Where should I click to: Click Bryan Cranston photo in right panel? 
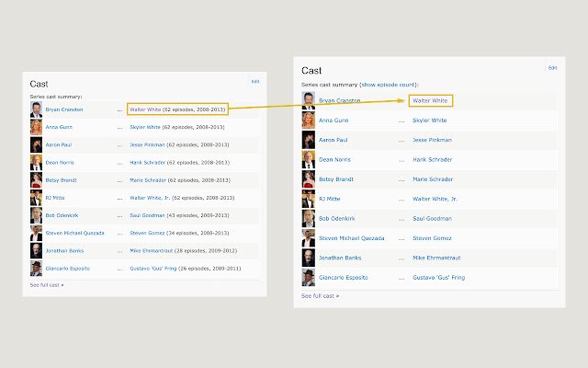pyautogui.click(x=309, y=100)
